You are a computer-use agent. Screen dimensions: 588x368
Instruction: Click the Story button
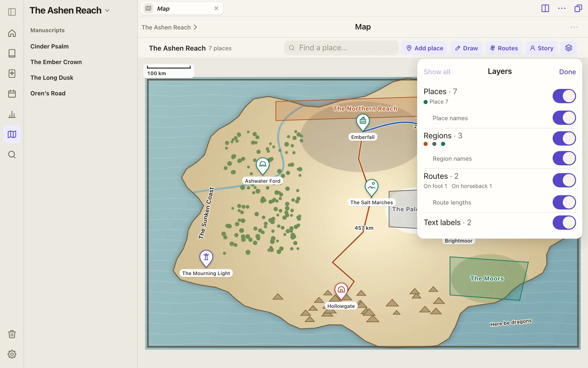541,48
